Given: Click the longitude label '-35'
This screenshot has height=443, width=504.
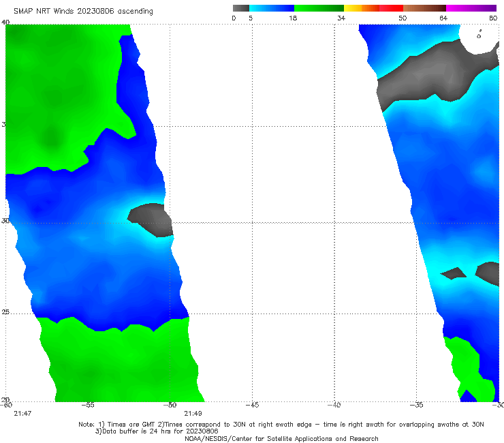Looking at the screenshot, I should click(x=417, y=405).
